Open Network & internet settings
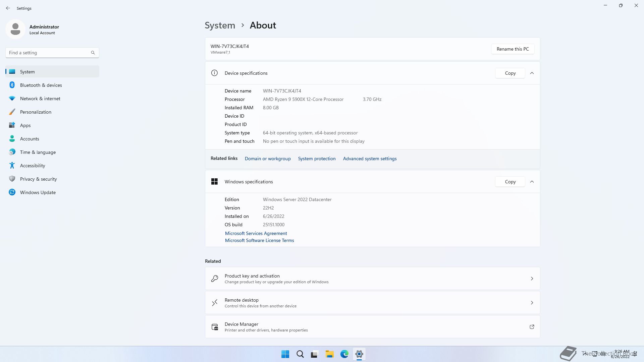Image resolution: width=644 pixels, height=362 pixels. (40, 99)
